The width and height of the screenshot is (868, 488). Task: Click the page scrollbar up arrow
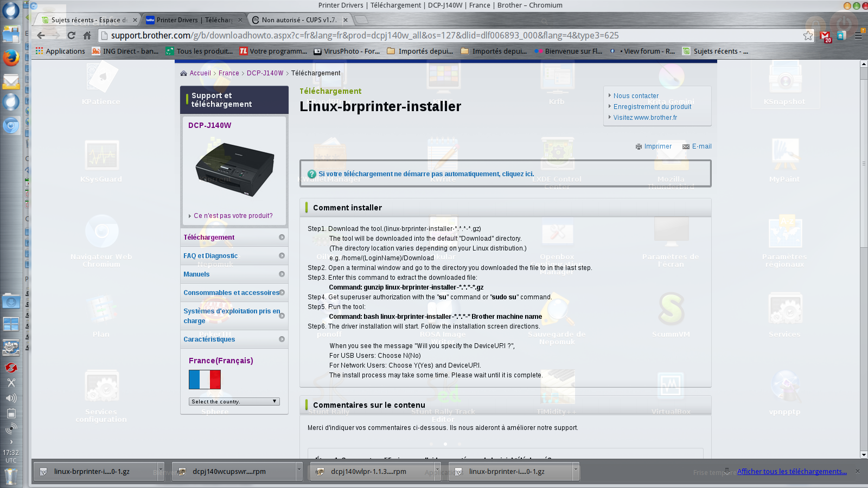(x=864, y=64)
